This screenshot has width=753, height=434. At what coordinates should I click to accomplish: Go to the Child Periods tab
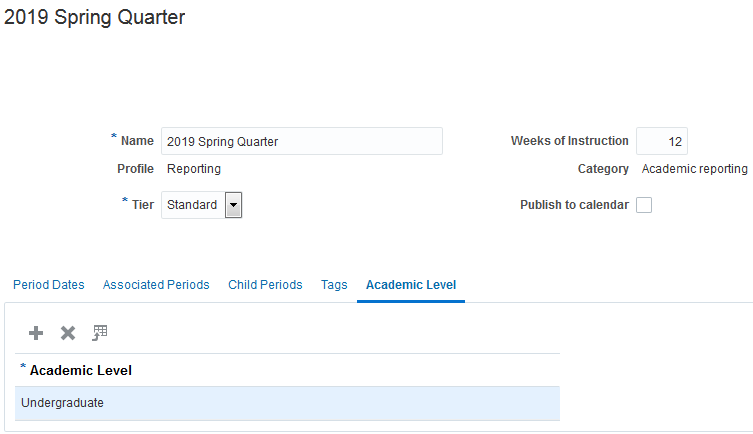265,285
